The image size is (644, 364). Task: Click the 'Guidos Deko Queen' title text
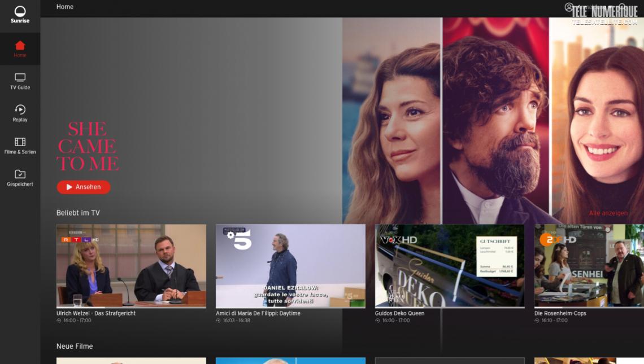[399, 313]
